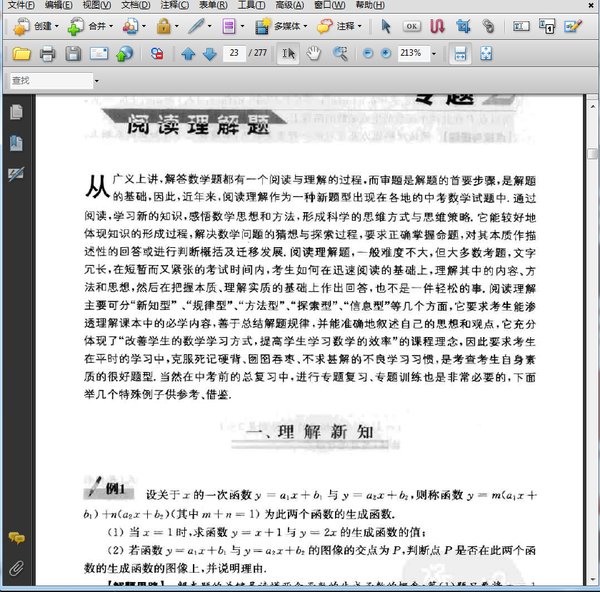Click the globe upload icon
Viewport: 600px width, 592px height.
pyautogui.click(x=125, y=54)
